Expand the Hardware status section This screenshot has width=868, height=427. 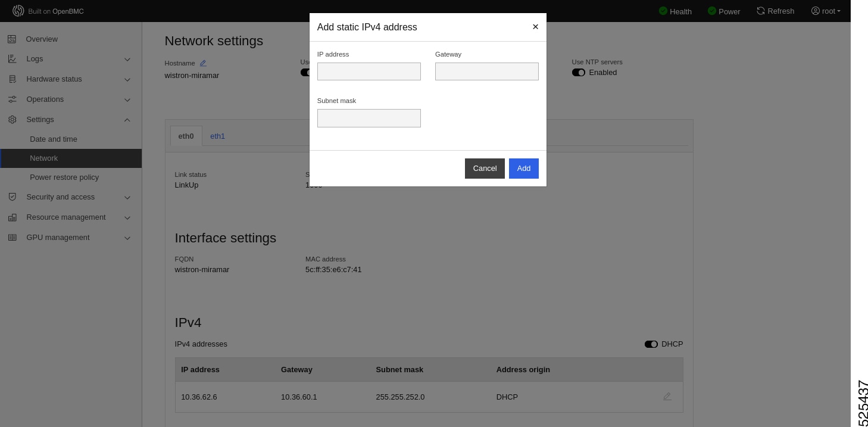[x=127, y=79]
